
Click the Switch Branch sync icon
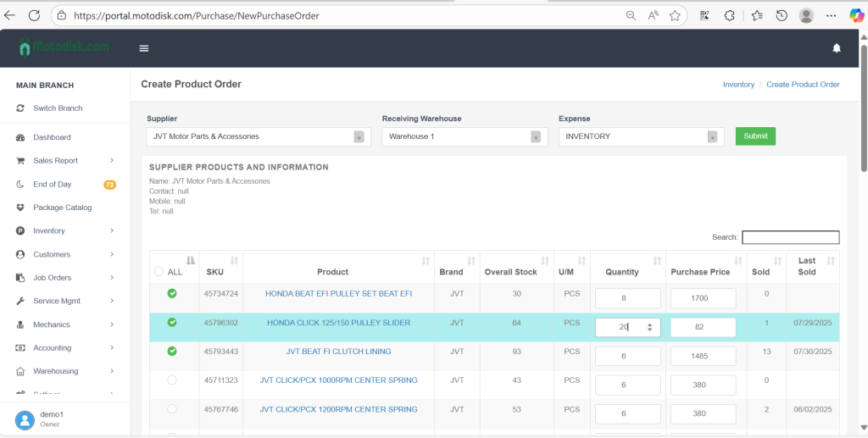coord(20,108)
